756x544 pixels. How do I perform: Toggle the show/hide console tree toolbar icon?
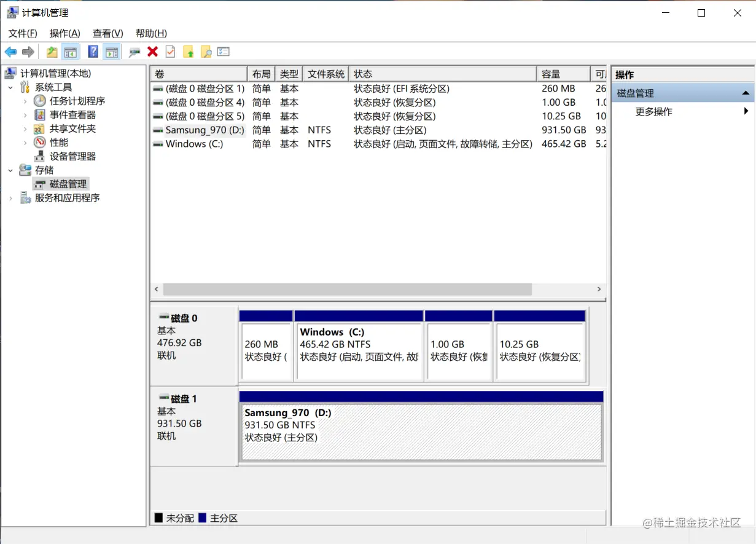coord(71,52)
